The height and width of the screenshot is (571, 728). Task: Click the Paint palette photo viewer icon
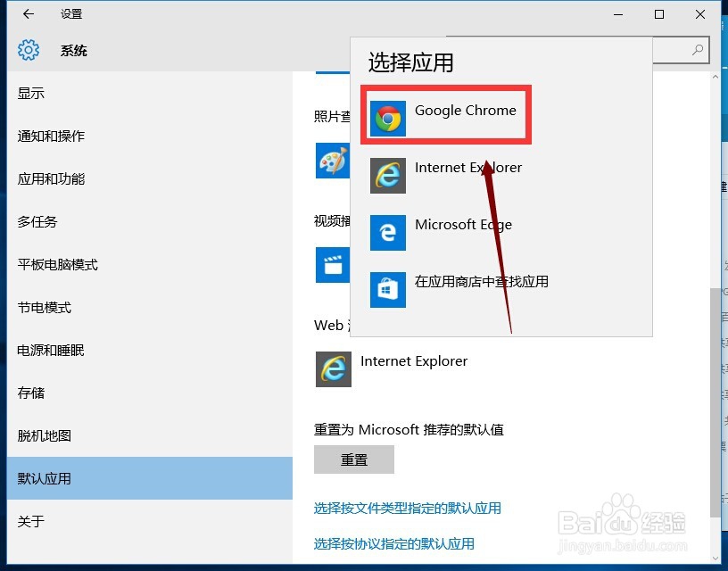333,161
